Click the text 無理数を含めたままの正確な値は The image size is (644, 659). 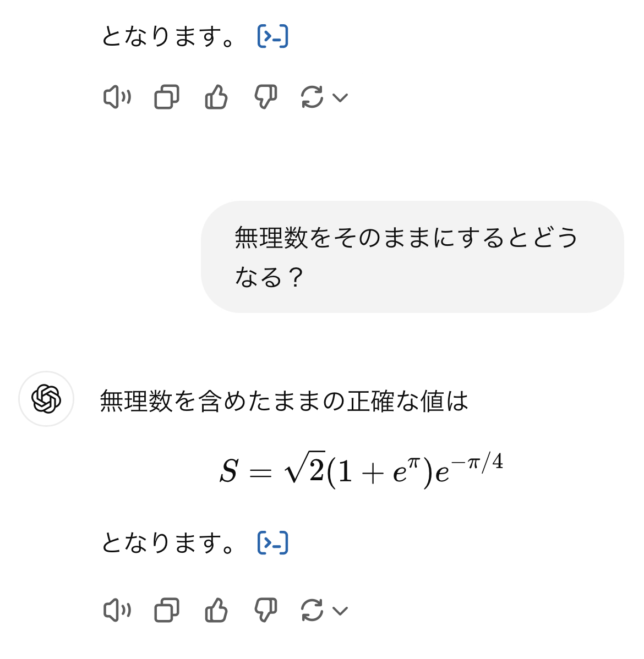[284, 401]
